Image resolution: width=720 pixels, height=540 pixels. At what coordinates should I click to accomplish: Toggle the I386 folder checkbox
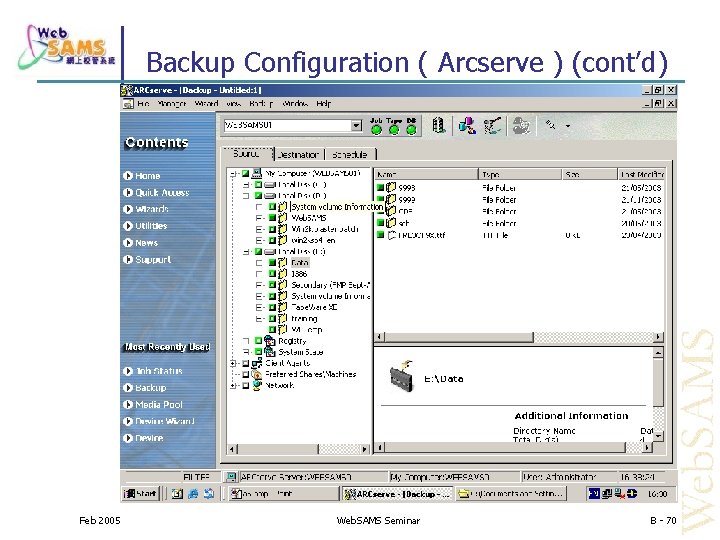(x=272, y=274)
